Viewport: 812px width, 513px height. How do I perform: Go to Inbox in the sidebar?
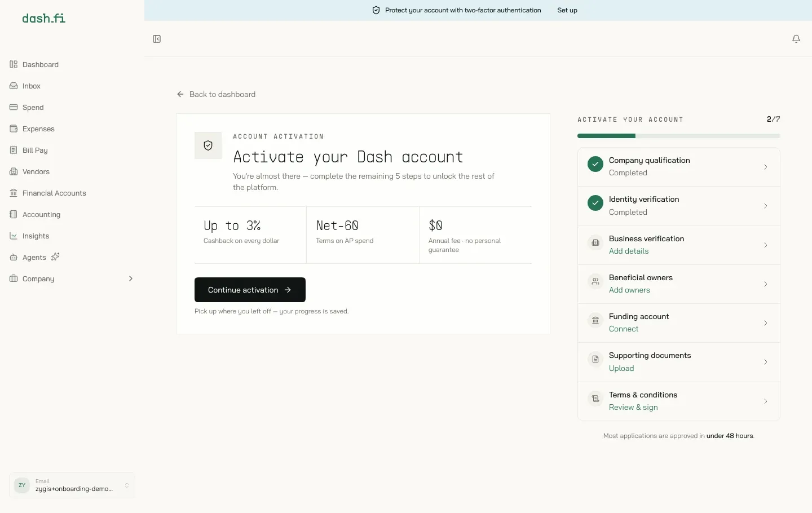(x=72, y=86)
